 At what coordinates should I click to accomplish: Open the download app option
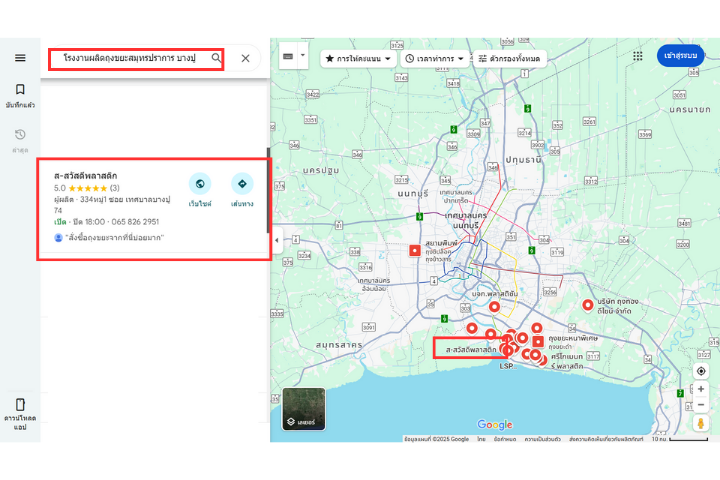pyautogui.click(x=20, y=414)
